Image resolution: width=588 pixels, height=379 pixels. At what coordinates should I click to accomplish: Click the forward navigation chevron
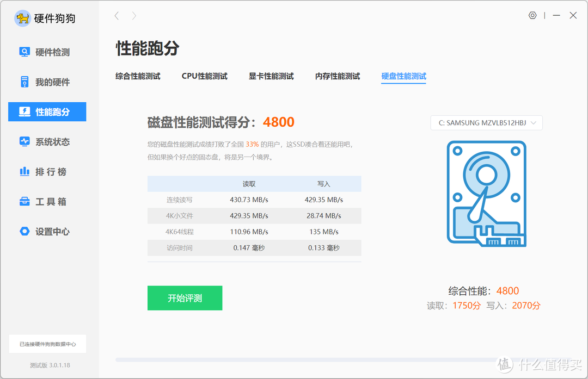click(133, 16)
